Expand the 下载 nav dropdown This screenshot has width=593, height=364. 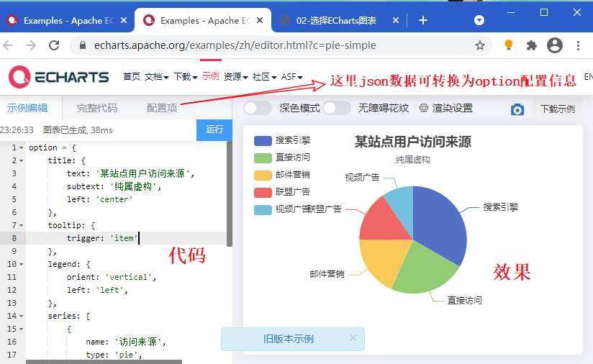click(x=186, y=77)
